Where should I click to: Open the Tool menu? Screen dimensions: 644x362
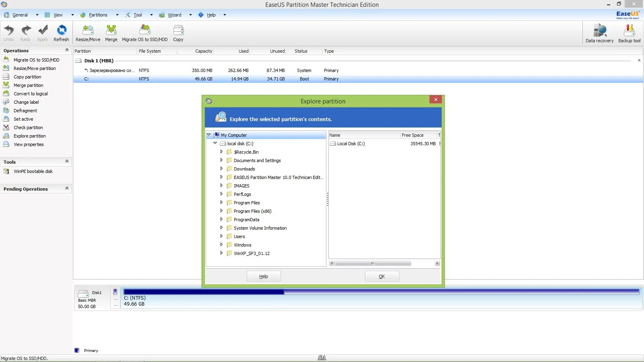[138, 15]
